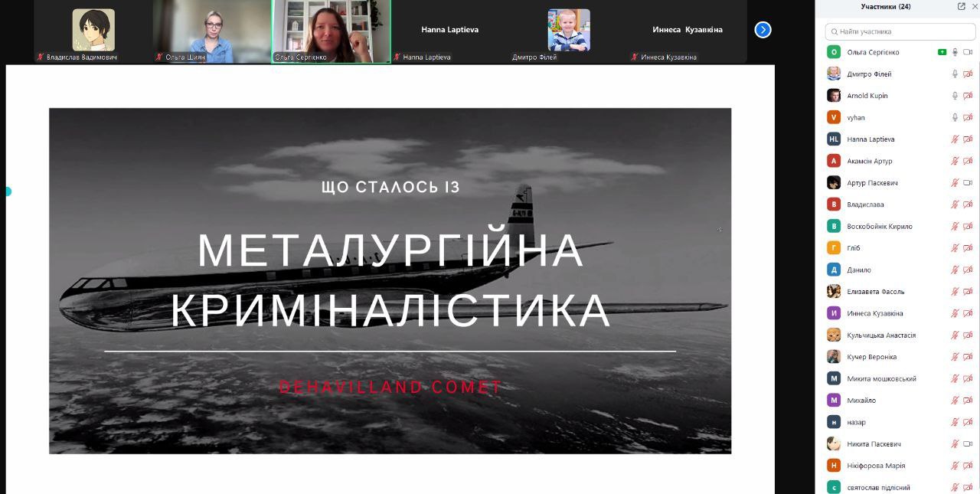The image size is (980, 494).
Task: Select participant Кульчицька Анастасія in list
Action: [880, 335]
